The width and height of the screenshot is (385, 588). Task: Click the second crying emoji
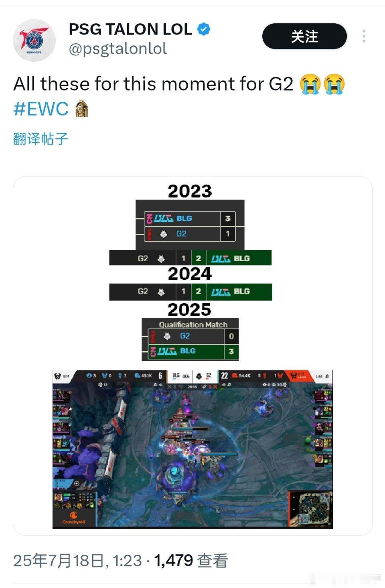(x=334, y=84)
